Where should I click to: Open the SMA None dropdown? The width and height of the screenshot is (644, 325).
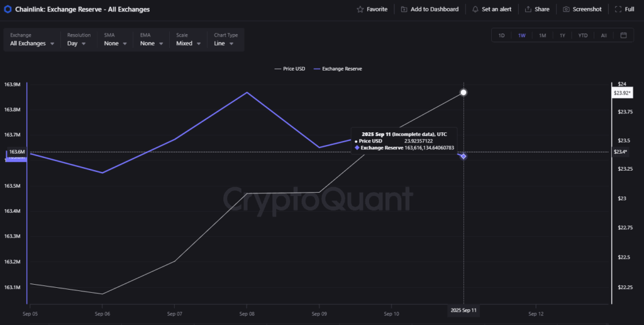(114, 40)
